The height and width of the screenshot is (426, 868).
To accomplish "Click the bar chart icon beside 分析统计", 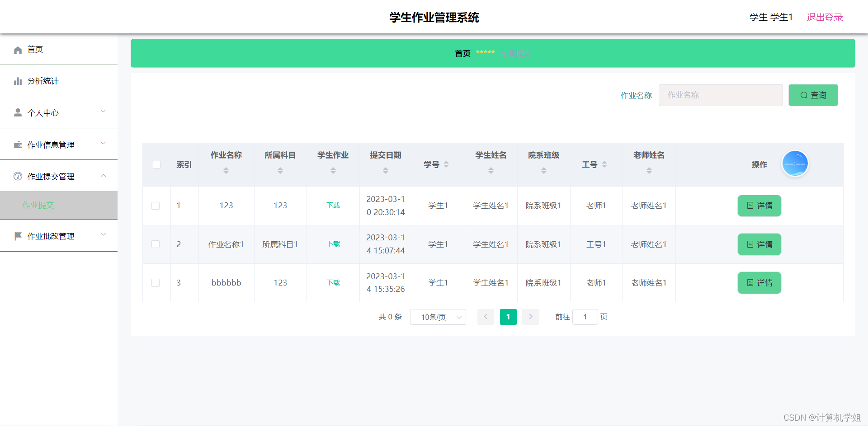I will pos(18,81).
